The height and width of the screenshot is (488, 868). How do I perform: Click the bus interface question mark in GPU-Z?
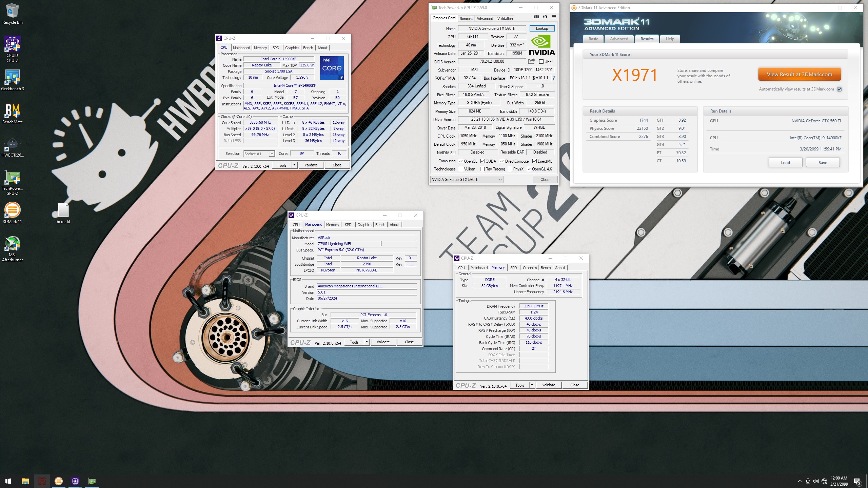pos(554,78)
